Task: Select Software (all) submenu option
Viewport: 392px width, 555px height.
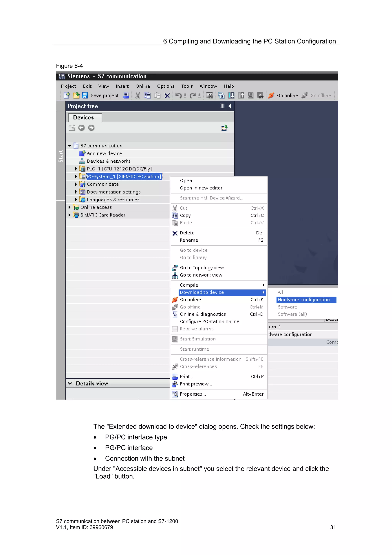Action: 292,314
